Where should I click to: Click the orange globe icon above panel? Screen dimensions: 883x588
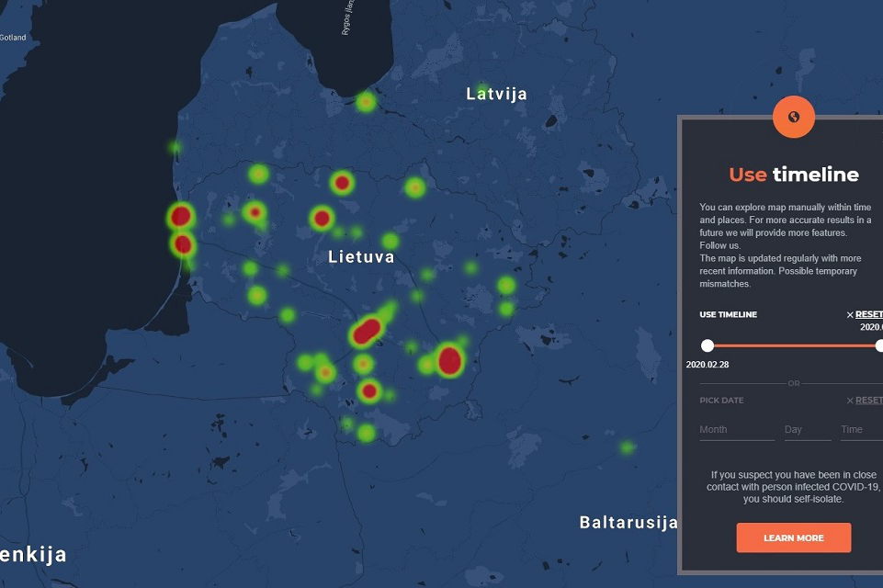794,117
